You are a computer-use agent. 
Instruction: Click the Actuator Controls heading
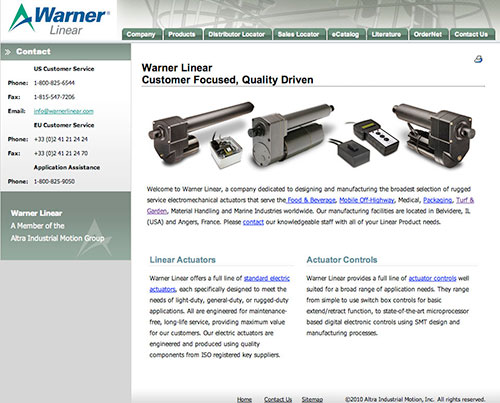click(342, 260)
